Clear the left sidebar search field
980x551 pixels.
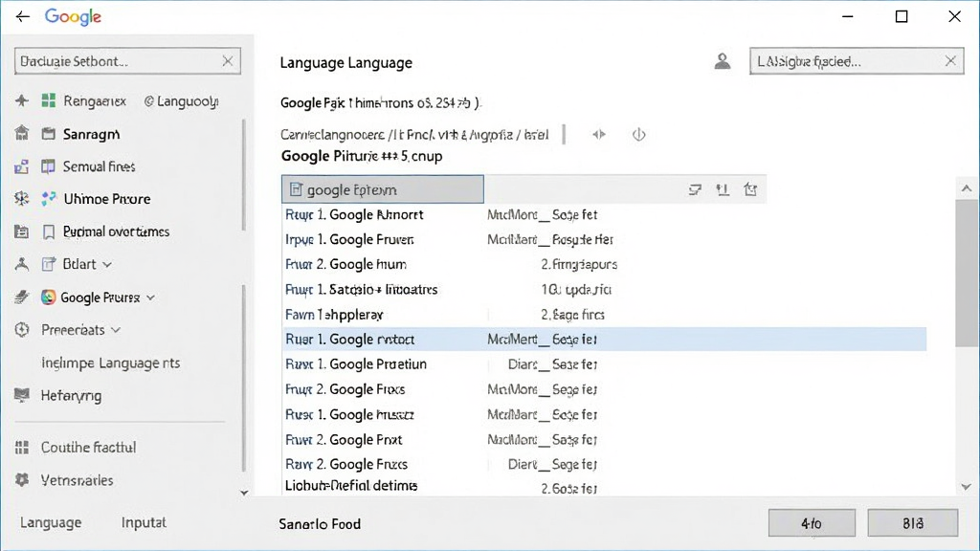click(x=228, y=60)
